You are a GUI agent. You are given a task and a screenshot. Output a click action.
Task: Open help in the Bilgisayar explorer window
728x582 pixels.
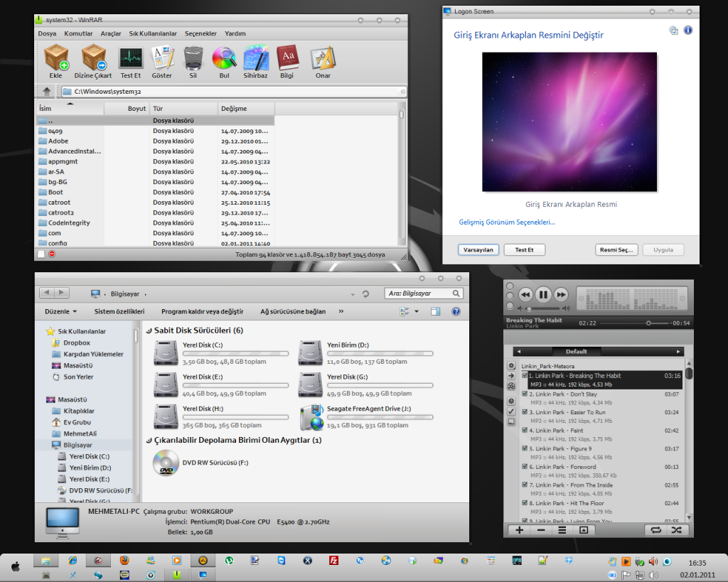click(x=456, y=311)
